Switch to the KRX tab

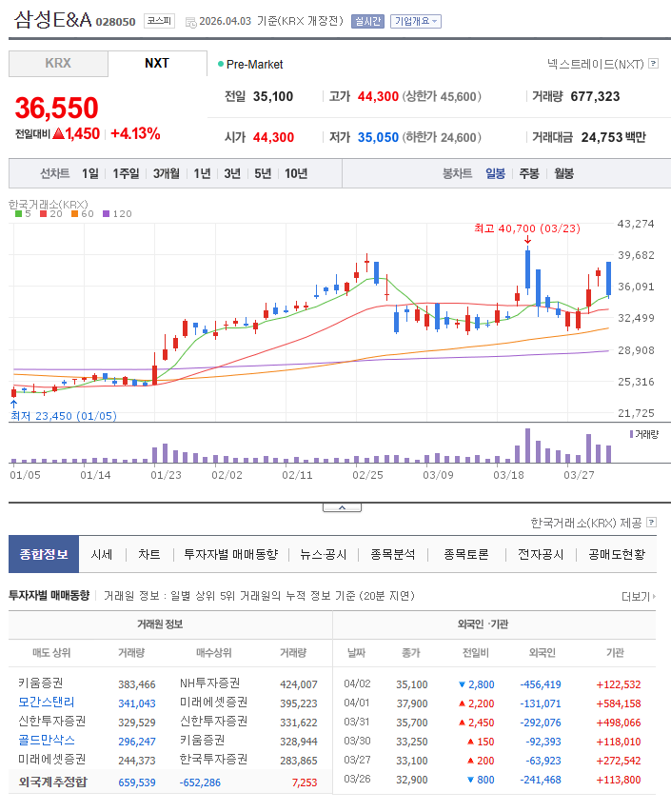pyautogui.click(x=58, y=63)
